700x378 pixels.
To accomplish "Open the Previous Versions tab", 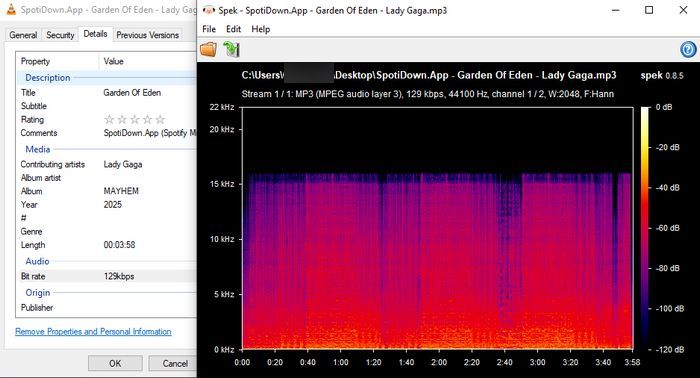I will click(x=148, y=35).
